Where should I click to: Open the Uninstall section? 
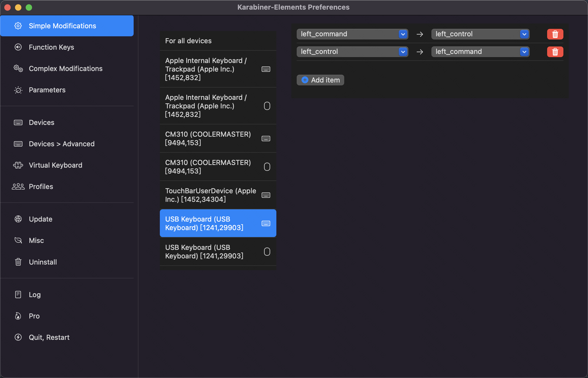67,262
